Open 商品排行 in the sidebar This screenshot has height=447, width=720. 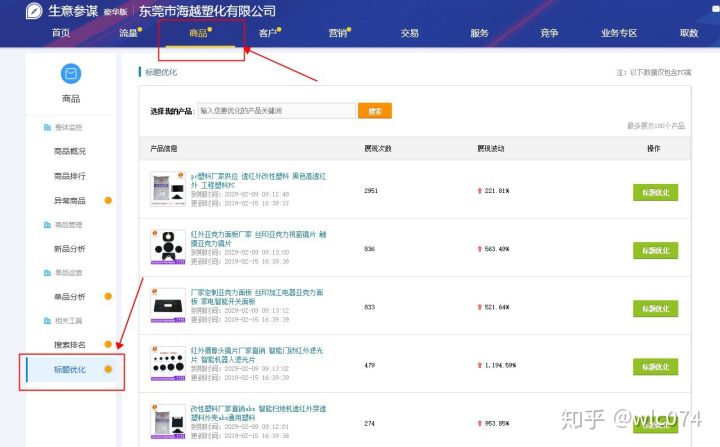point(70,176)
